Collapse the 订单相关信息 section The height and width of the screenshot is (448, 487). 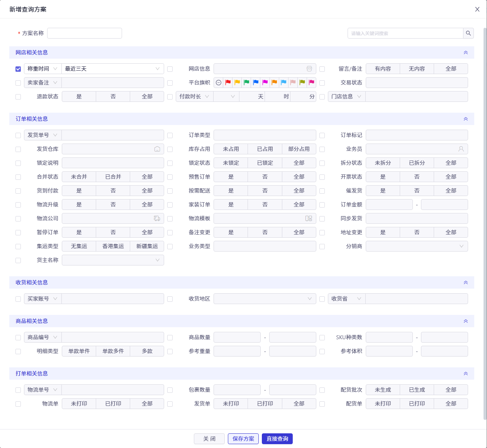coord(466,119)
